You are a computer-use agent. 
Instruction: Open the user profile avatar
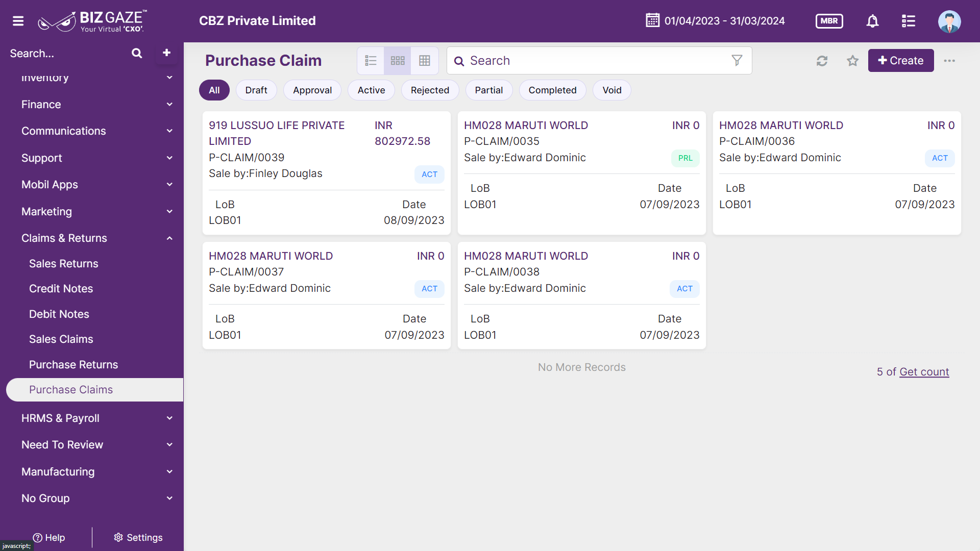point(949,21)
